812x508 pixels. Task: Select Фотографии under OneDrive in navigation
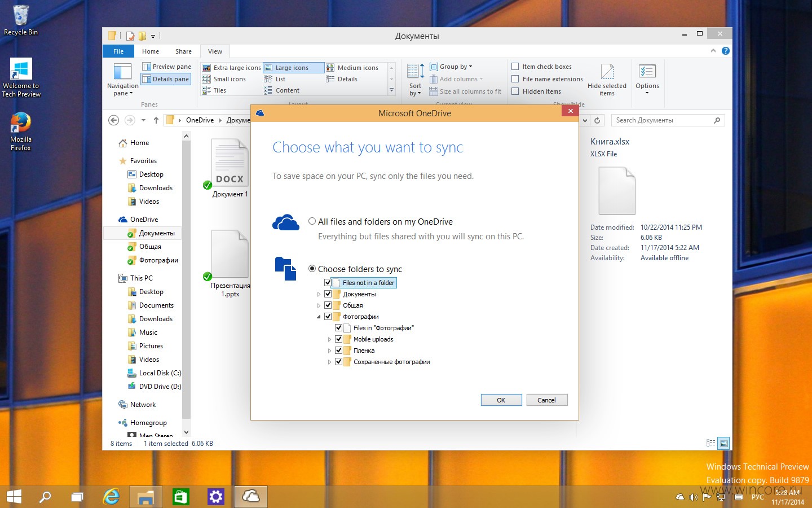click(158, 260)
